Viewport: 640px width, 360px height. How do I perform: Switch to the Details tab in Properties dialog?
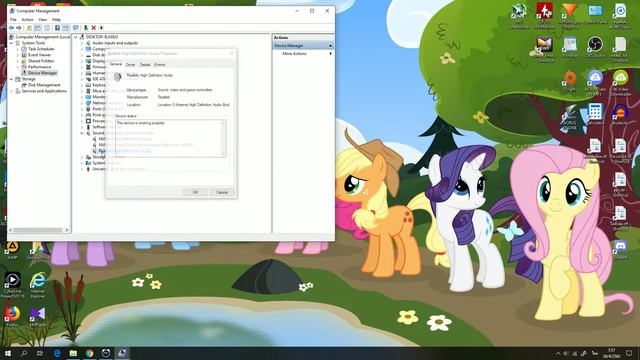145,64
